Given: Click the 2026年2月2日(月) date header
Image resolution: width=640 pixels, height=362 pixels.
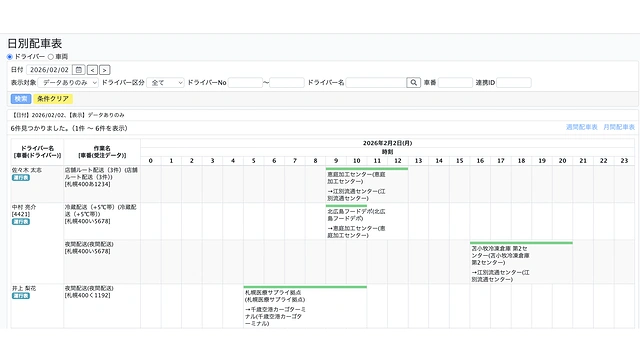Looking at the screenshot, I should [x=387, y=143].
